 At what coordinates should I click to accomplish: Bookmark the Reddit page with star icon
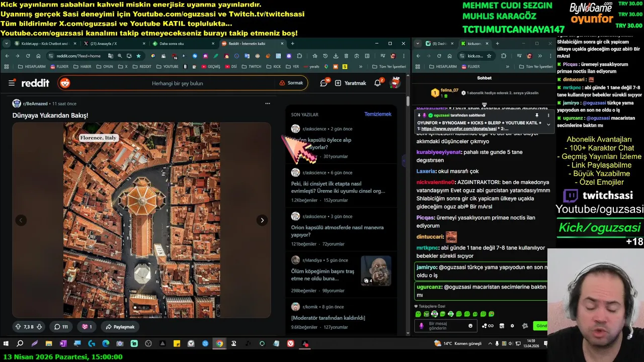[x=138, y=56]
